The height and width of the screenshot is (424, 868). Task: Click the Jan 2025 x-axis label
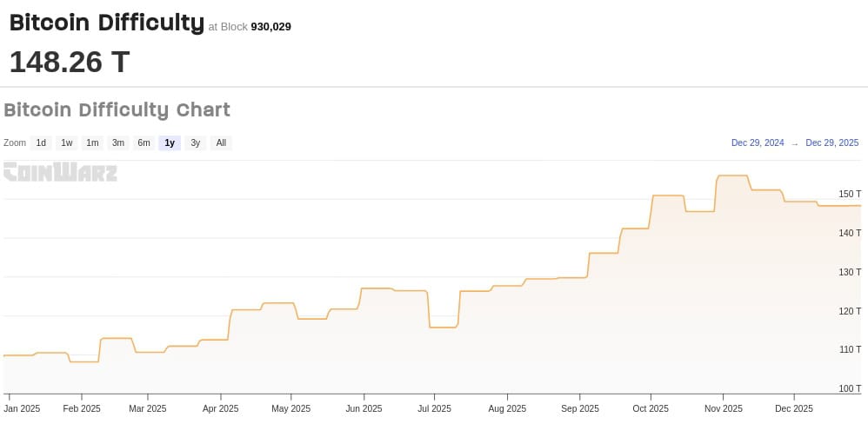click(22, 408)
